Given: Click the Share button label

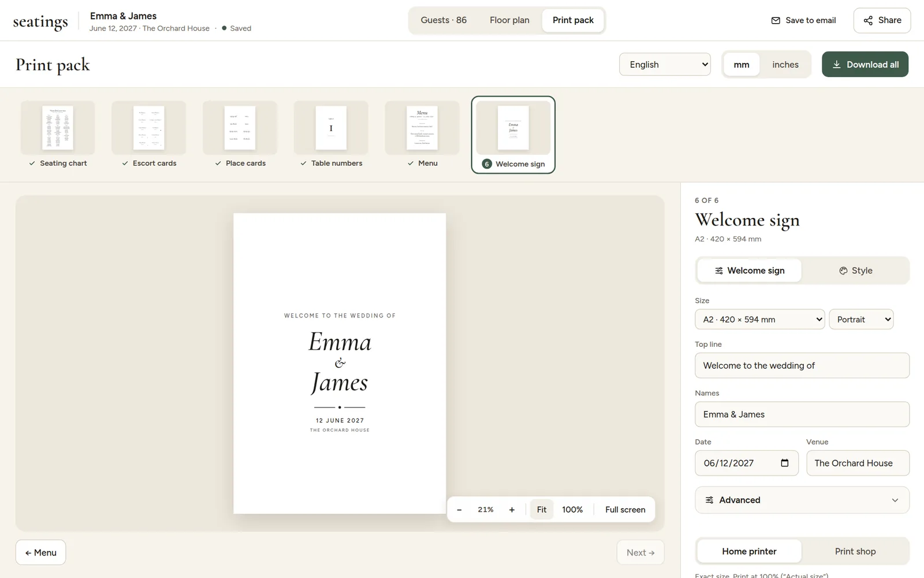Looking at the screenshot, I should 889,20.
